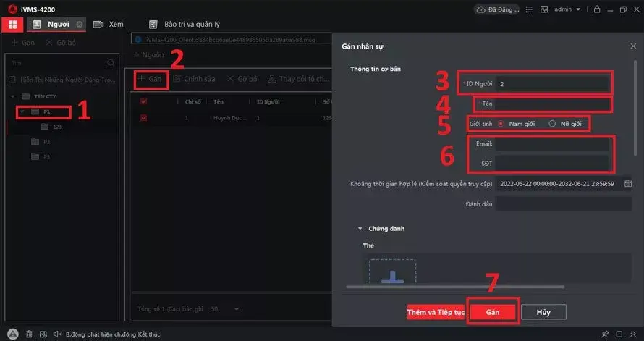
Task: Click the Thêm và Tiếp tục button
Action: 436,312
